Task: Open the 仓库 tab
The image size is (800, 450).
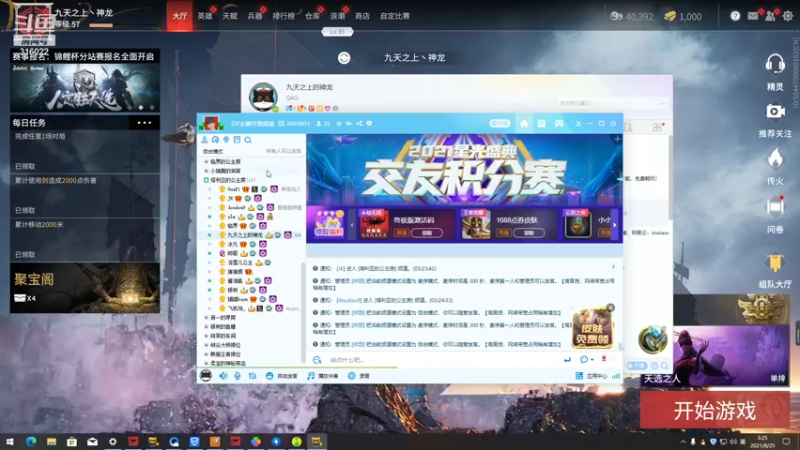Action: click(x=312, y=16)
